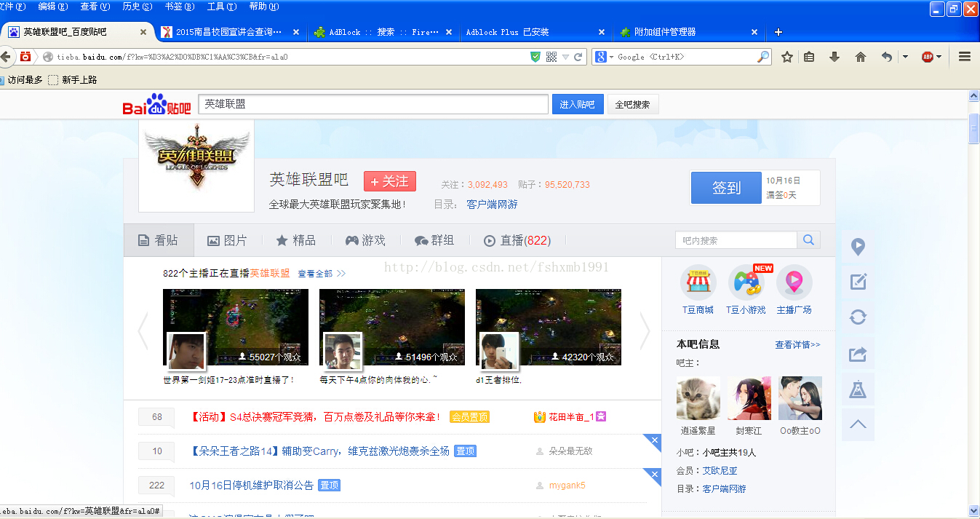Image resolution: width=980 pixels, height=519 pixels.
Task: Click the red camera icon beside address bar
Action: tap(25, 57)
